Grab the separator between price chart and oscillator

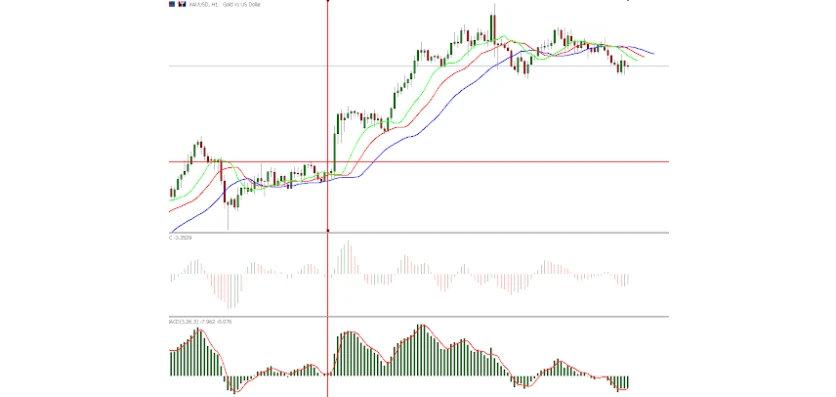tap(419, 233)
